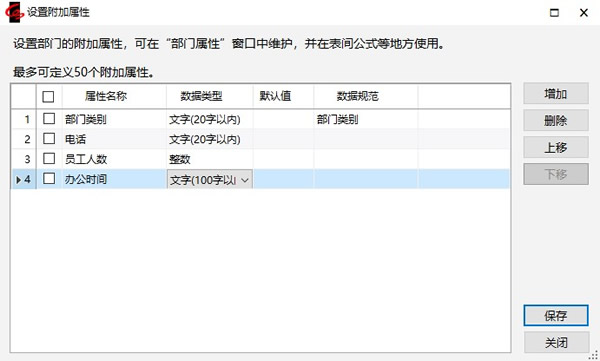Check the box for 部门类别 row
This screenshot has height=361, width=600.
(x=49, y=119)
